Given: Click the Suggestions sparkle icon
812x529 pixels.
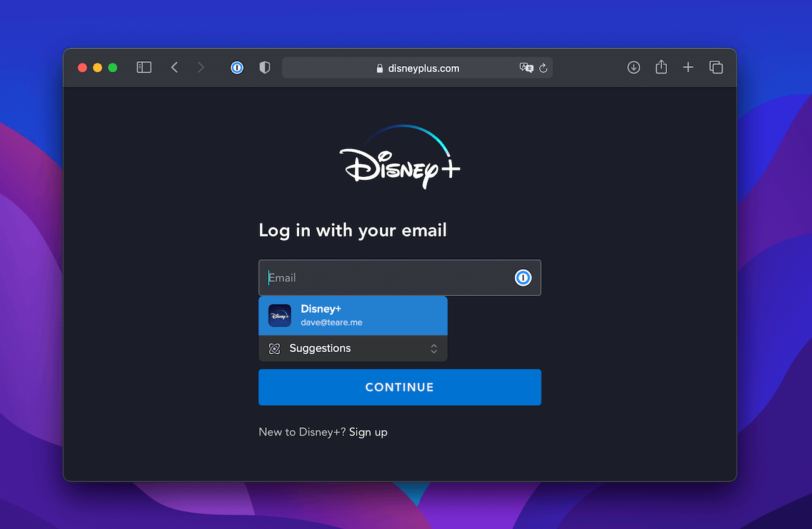Looking at the screenshot, I should point(274,349).
